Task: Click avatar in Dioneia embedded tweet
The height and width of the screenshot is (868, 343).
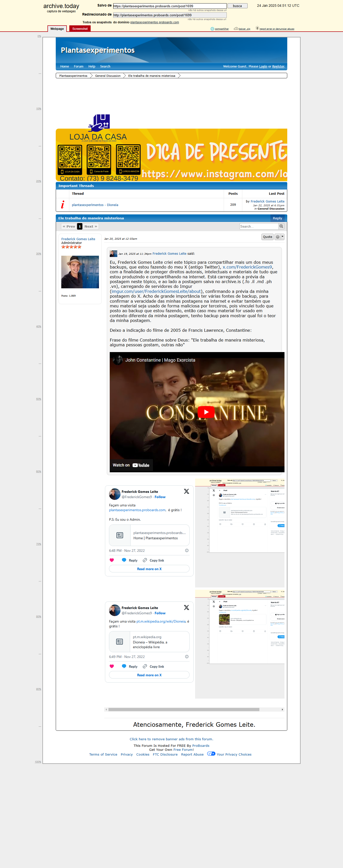Action: (x=115, y=610)
